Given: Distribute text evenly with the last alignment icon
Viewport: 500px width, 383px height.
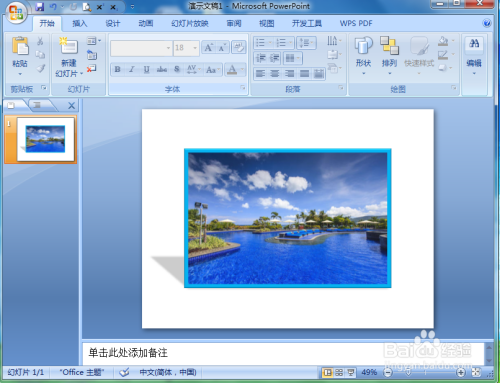Looking at the screenshot, I should [x=319, y=74].
